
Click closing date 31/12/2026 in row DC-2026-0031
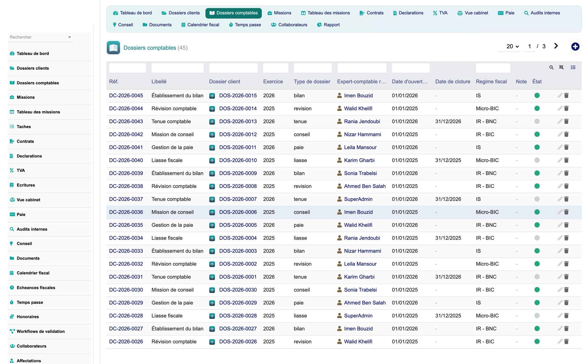(x=448, y=277)
